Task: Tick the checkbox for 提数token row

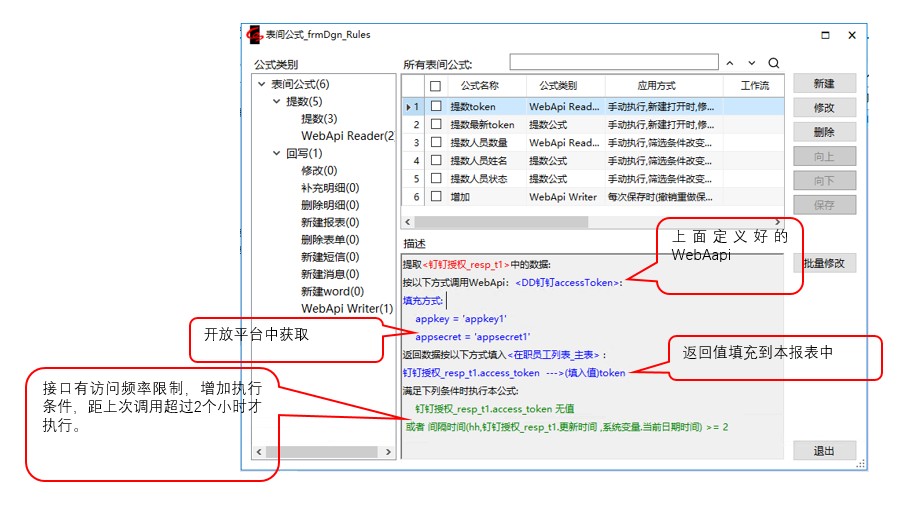Action: (x=435, y=107)
